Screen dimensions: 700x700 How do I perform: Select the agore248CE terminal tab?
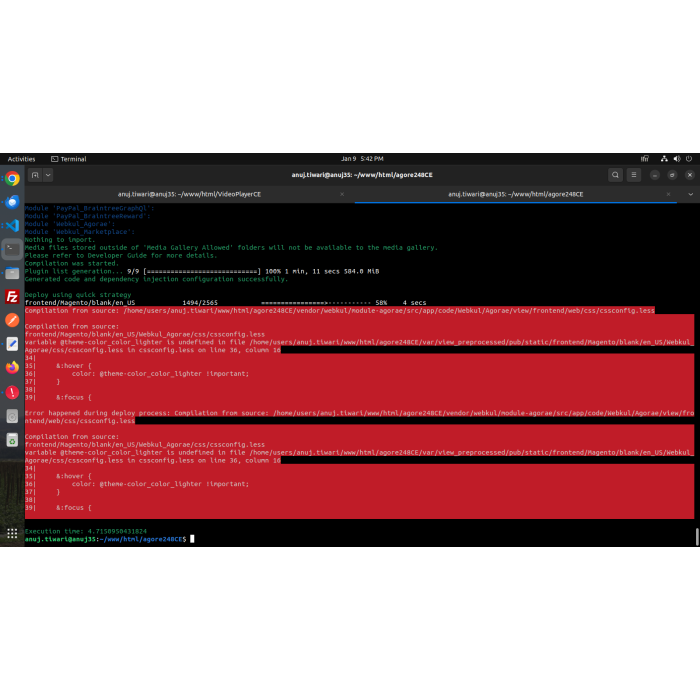pos(515,194)
